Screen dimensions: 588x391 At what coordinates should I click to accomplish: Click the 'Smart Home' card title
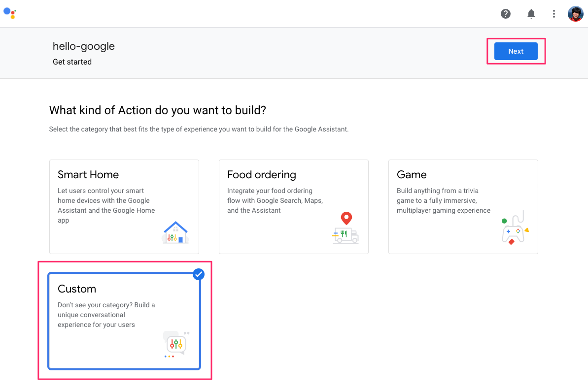tap(88, 175)
